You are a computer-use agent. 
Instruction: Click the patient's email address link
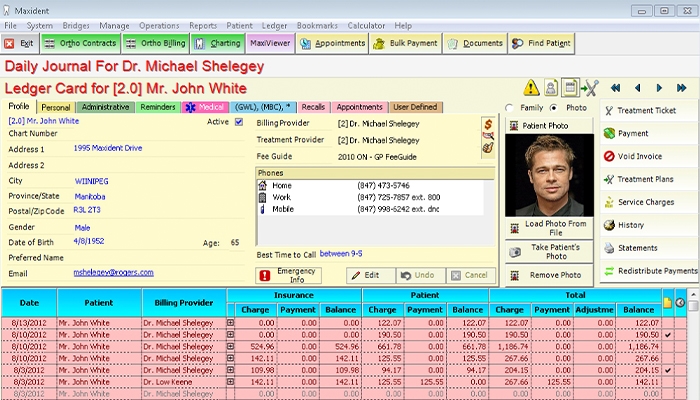click(x=113, y=272)
